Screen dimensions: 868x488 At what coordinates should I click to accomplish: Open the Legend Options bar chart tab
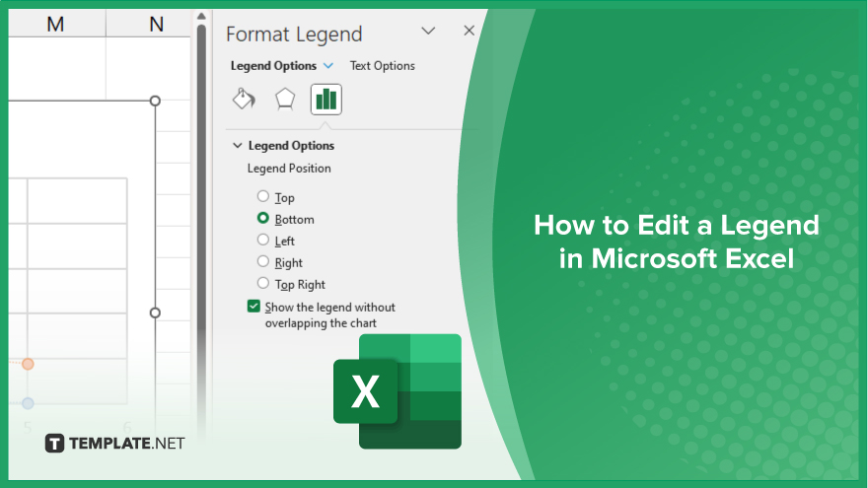coord(326,100)
